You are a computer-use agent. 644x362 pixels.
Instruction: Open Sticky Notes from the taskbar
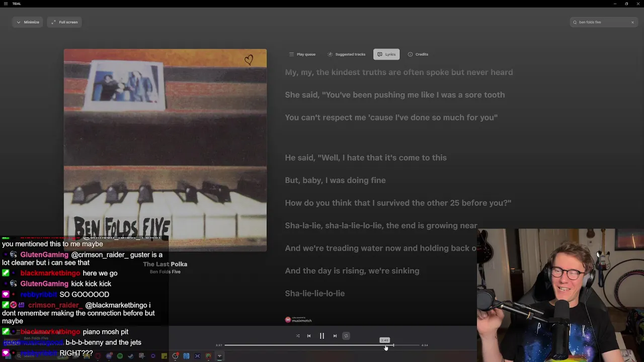(x=164, y=356)
